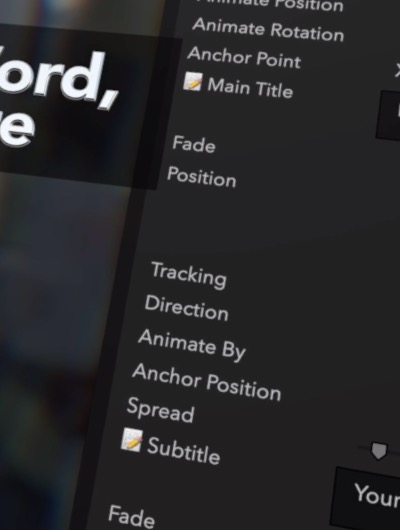
Task: Select the Anchor Point parameter row
Action: (x=244, y=57)
